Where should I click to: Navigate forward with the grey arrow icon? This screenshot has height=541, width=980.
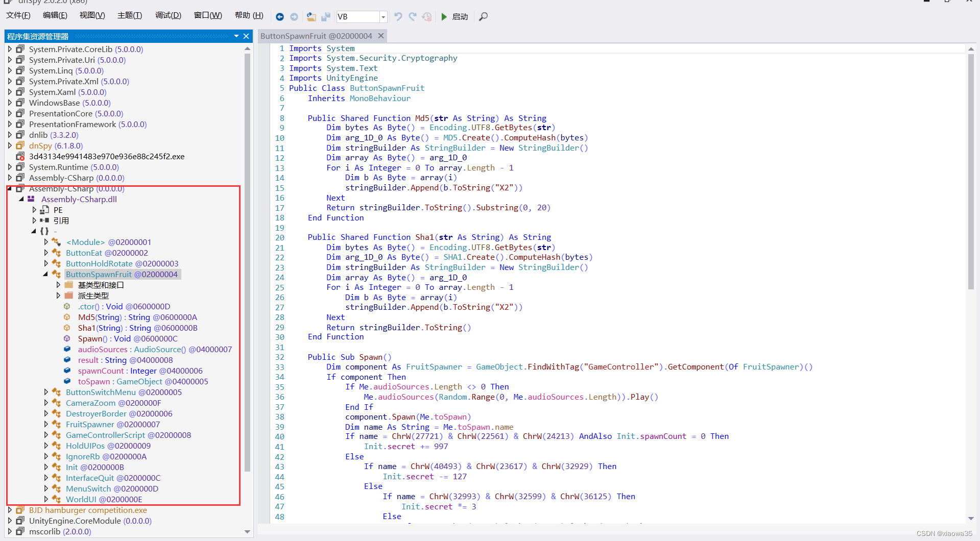pyautogui.click(x=294, y=17)
